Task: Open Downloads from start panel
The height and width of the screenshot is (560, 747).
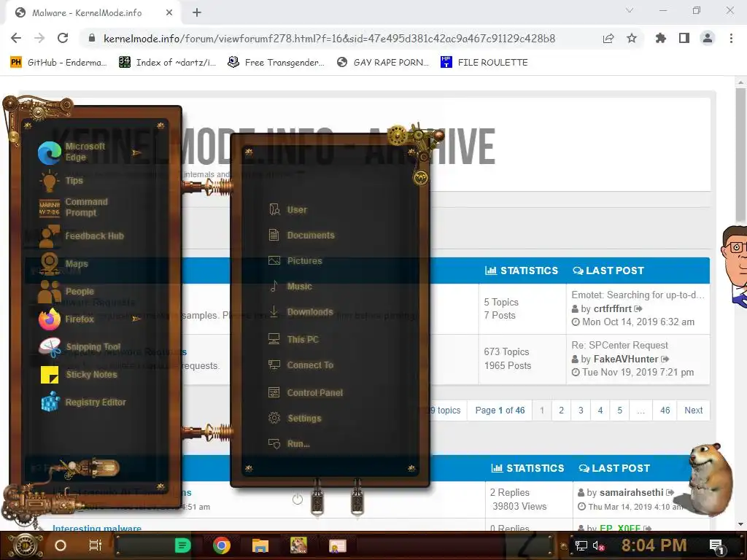Action: tap(301, 312)
